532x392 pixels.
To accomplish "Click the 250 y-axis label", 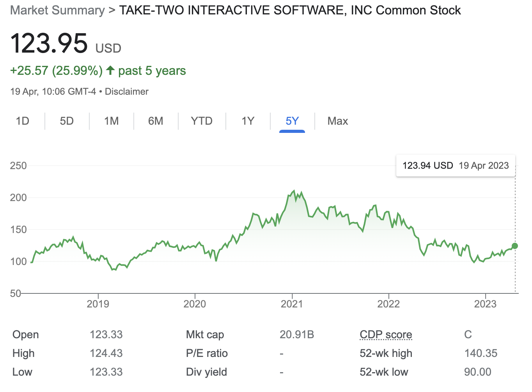I will tap(18, 166).
